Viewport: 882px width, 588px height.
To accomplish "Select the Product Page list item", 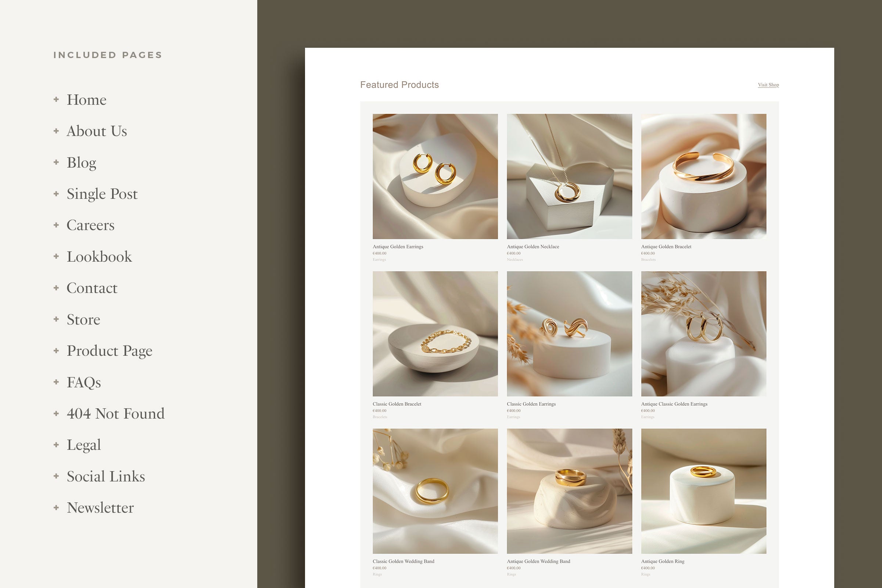I will point(110,351).
